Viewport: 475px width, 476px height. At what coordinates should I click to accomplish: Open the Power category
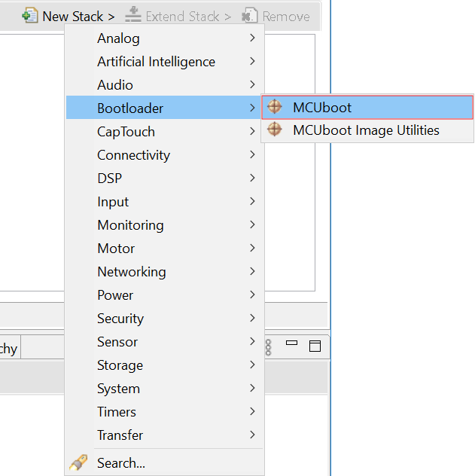click(164, 294)
